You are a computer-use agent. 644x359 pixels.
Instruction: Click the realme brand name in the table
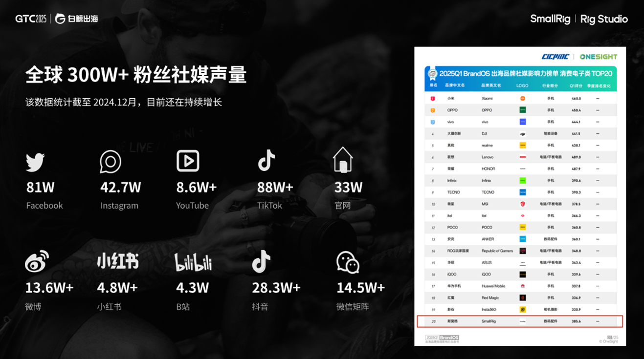[x=488, y=146]
